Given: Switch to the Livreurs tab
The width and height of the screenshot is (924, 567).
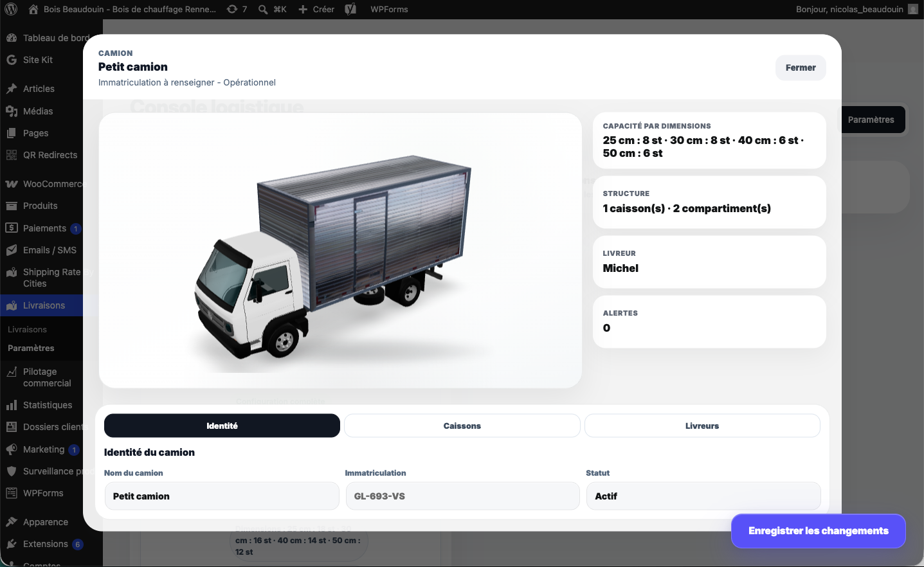Looking at the screenshot, I should click(x=702, y=426).
